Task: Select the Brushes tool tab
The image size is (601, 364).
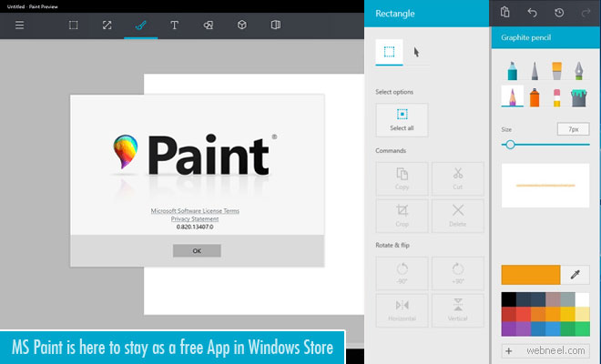Action: click(x=140, y=25)
